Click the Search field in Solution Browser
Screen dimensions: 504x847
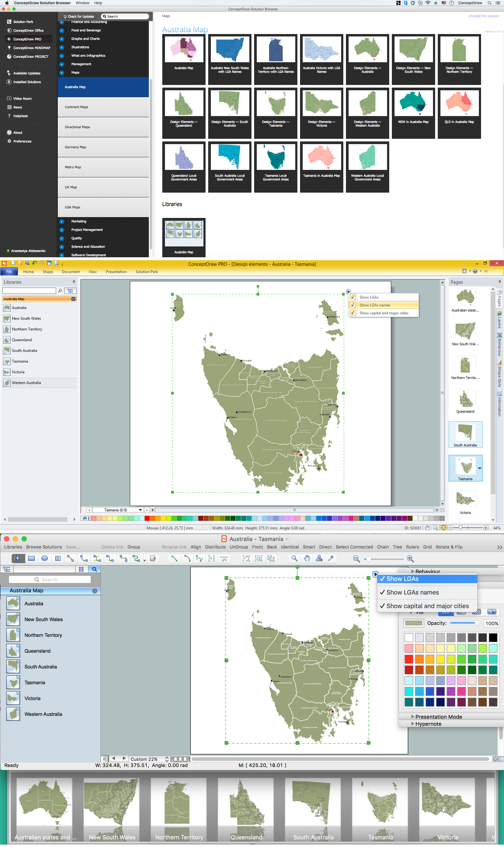point(125,16)
